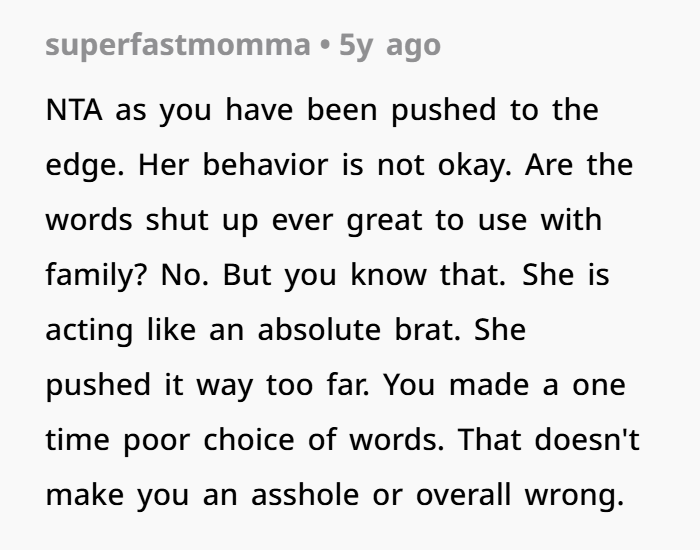
Task: Click the "5y ago" comment timestamp
Action: tap(390, 46)
